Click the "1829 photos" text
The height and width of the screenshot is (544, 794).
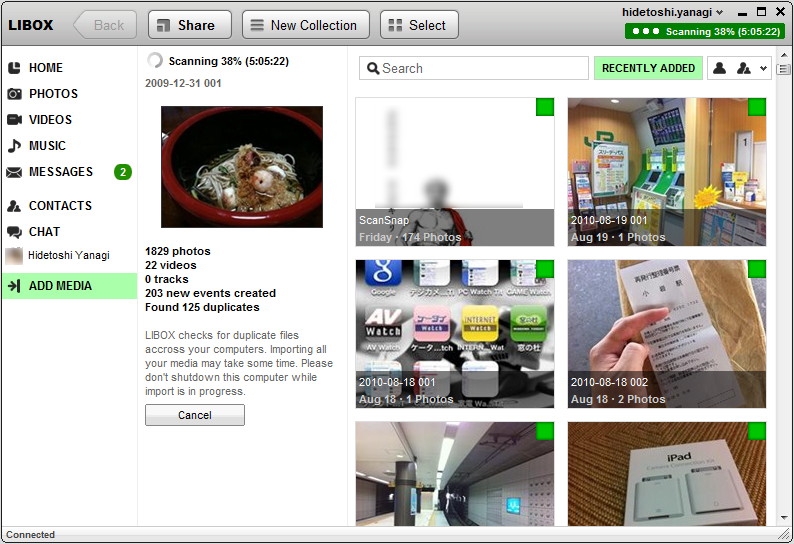point(178,251)
